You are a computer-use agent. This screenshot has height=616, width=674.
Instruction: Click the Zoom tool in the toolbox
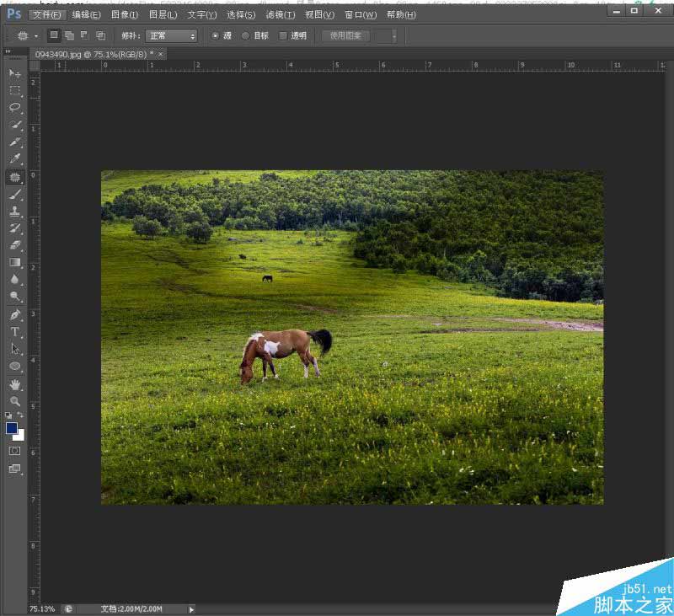pos(14,401)
